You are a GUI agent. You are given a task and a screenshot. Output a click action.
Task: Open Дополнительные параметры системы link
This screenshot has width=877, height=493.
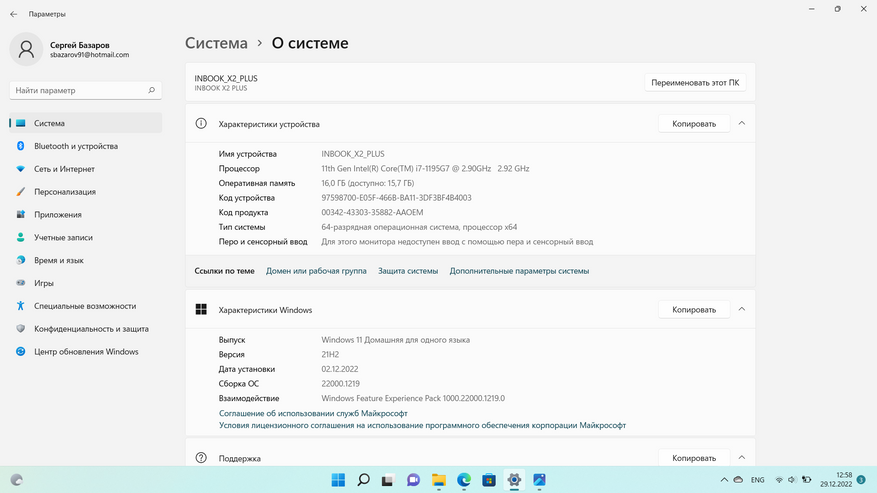coord(519,271)
